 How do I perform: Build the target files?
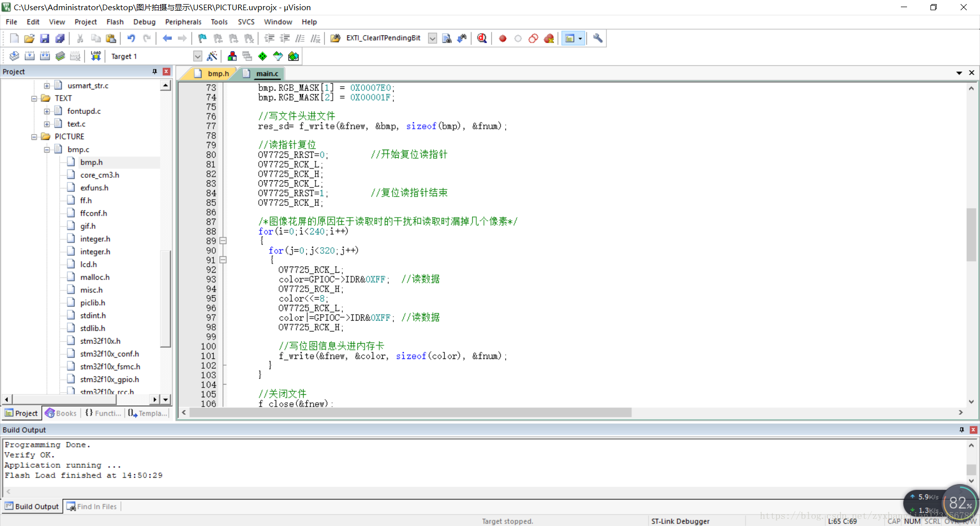pos(30,56)
